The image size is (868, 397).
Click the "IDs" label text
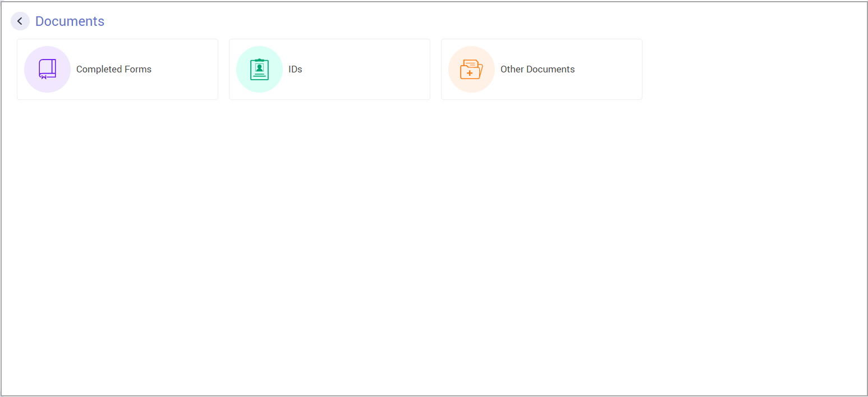(295, 70)
